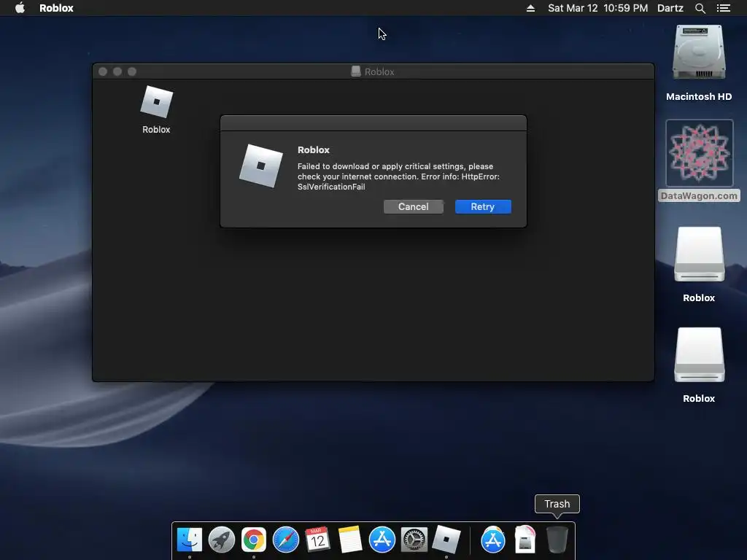Click the 'Macintosh HD' label on the desktop
Image resolution: width=747 pixels, height=560 pixels.
coord(699,97)
